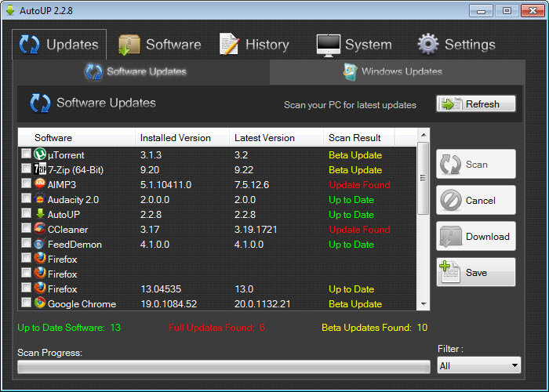Click the Cancel button label
This screenshot has height=392, width=549.
[480, 201]
